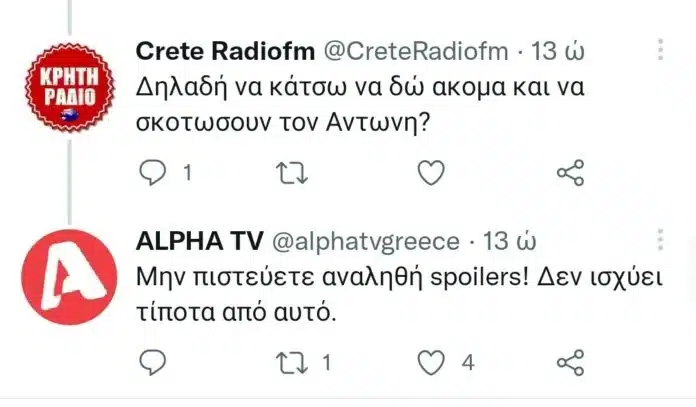Open more options for Crete Radiofm tweet

pyautogui.click(x=661, y=50)
